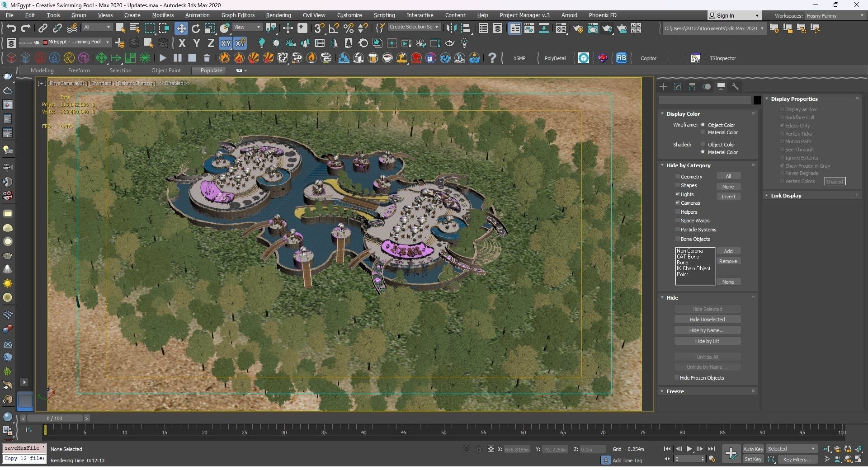Go to the end frame
Screen dimensions: 868x470
tap(711, 449)
